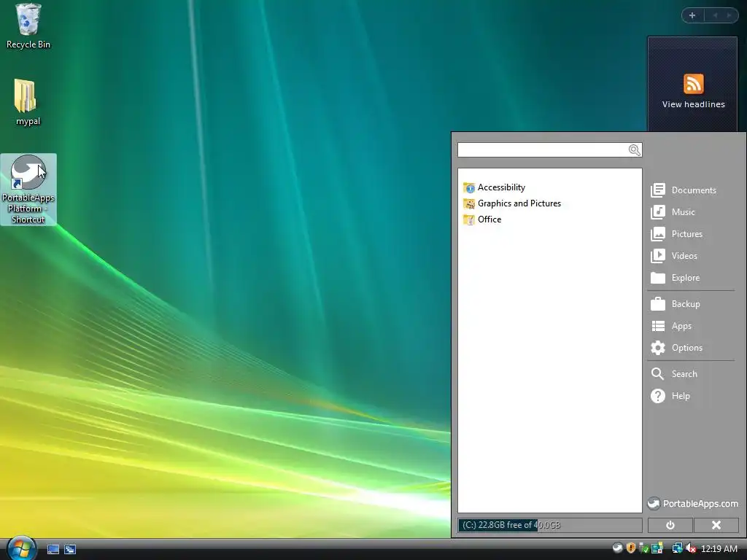This screenshot has width=747, height=560.
Task: Open the Music folder shortcut
Action: click(x=673, y=212)
